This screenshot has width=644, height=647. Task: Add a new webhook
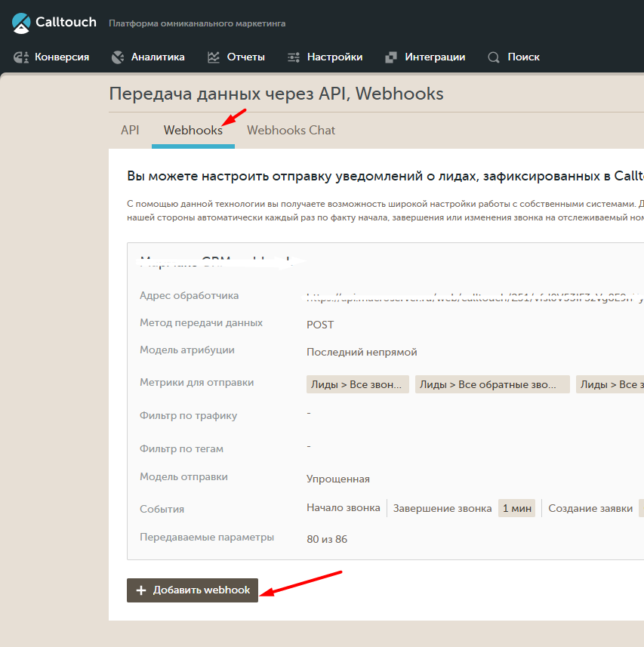(x=193, y=590)
